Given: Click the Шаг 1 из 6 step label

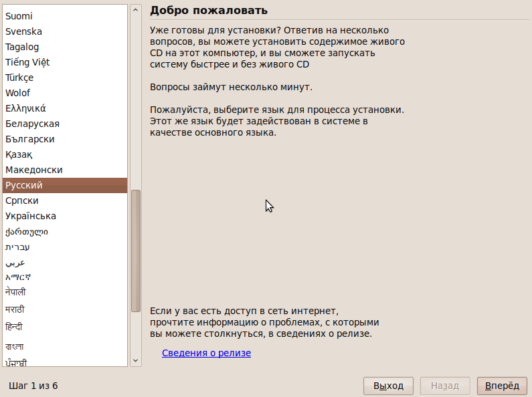Looking at the screenshot, I should click(33, 386).
